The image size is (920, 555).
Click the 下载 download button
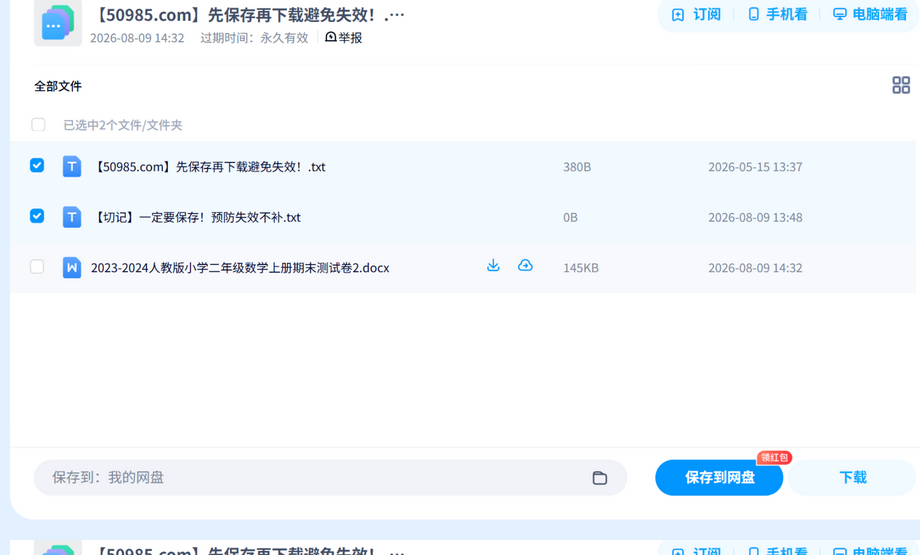coord(853,478)
